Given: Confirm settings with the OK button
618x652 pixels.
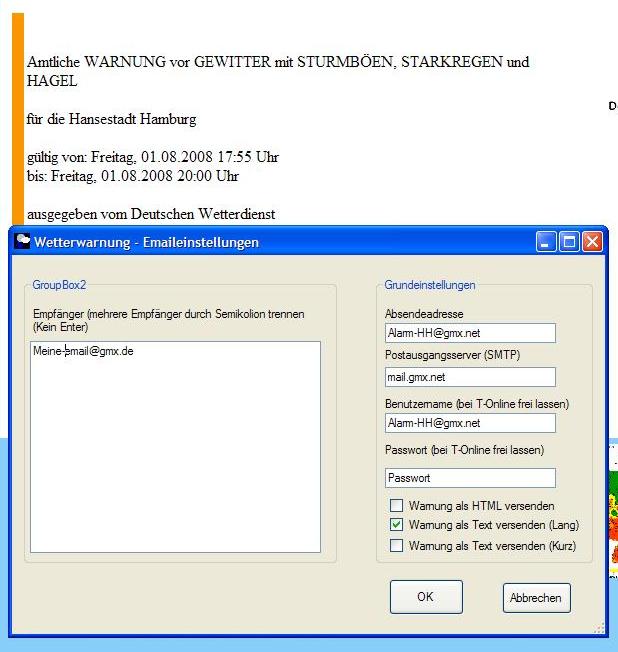Looking at the screenshot, I should coord(426,597).
